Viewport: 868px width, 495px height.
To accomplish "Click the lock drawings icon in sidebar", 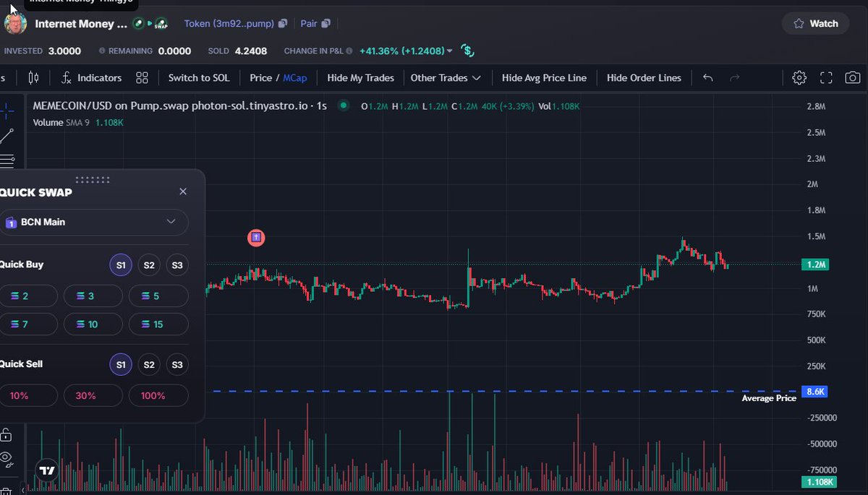I will [x=6, y=434].
